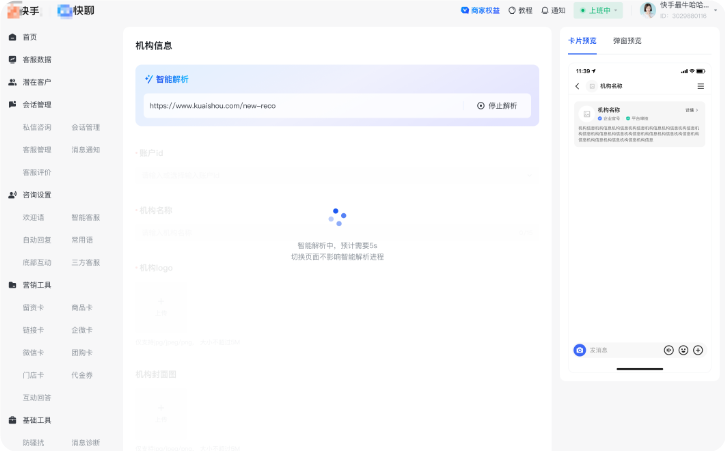Click the 智能解析 sparkle icon
This screenshot has height=451, width=725.
(x=149, y=79)
